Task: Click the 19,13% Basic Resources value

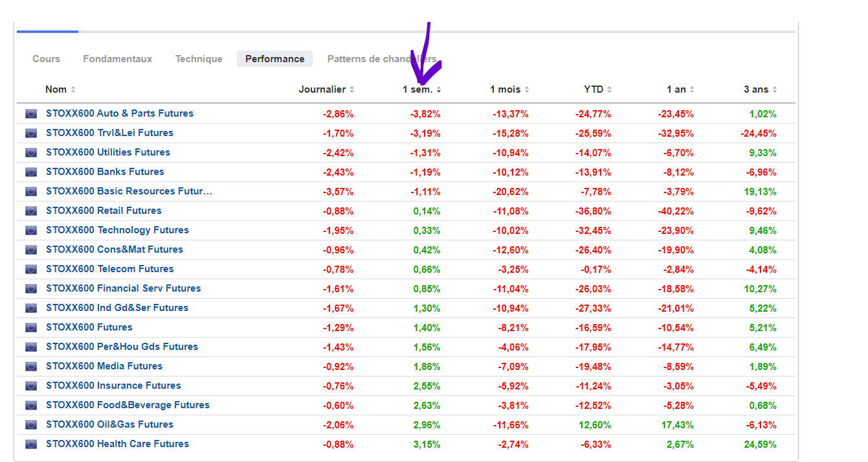Action: click(x=760, y=192)
